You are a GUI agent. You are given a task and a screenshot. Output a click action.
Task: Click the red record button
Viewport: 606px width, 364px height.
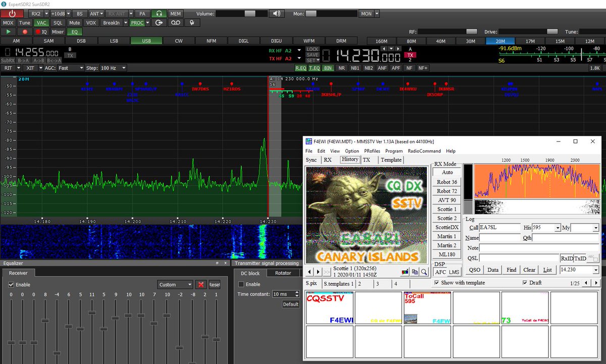coord(24,31)
